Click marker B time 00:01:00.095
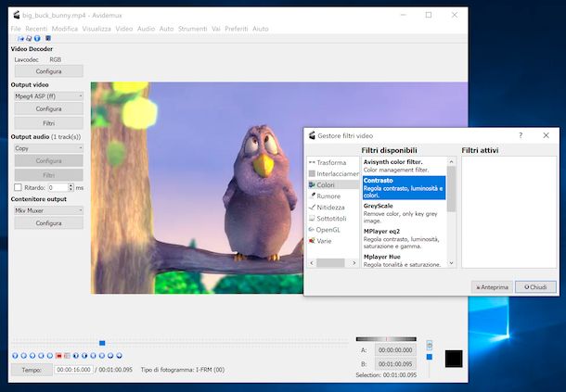Viewport: 566px width, 392px height. click(x=395, y=364)
